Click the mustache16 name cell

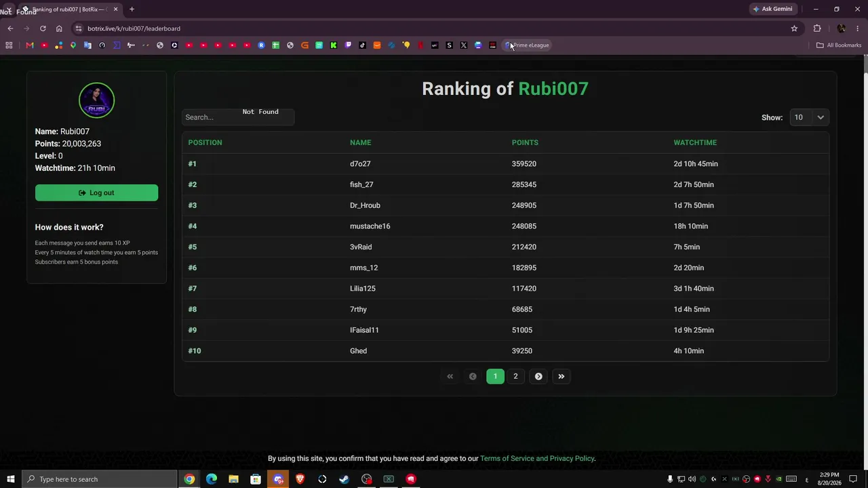click(x=370, y=226)
